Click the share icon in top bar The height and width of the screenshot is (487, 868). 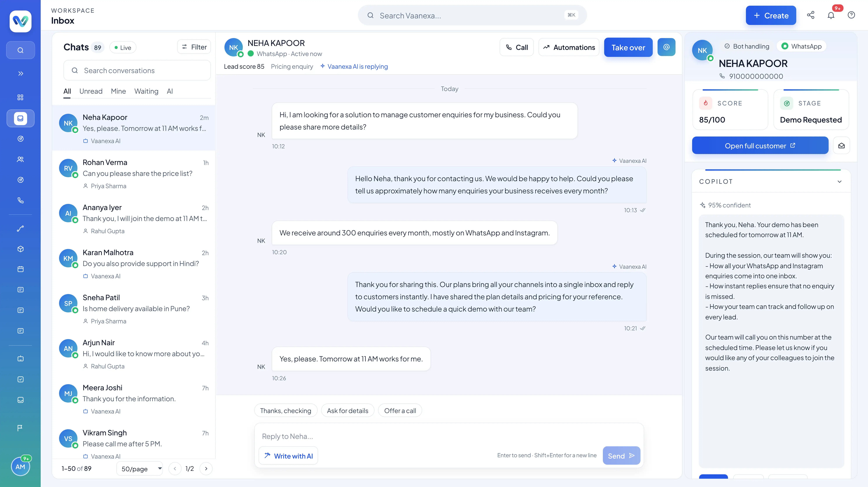pos(811,15)
